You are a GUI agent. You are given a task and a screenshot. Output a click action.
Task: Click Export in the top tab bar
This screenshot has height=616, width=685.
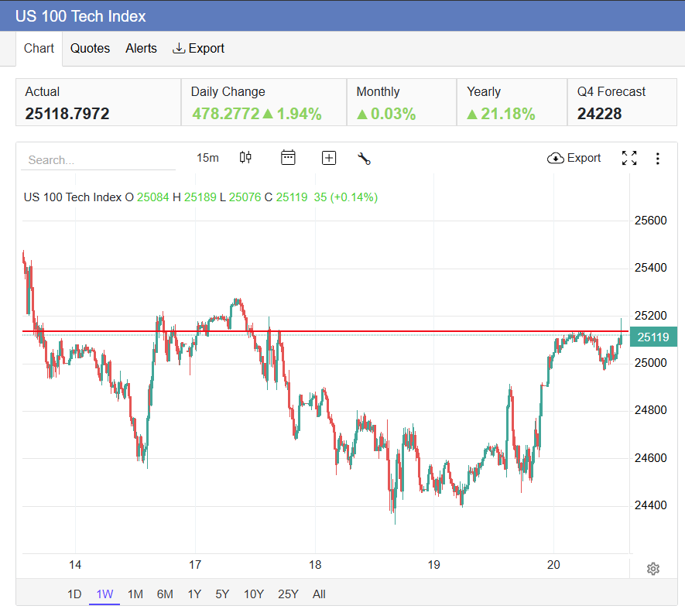198,48
